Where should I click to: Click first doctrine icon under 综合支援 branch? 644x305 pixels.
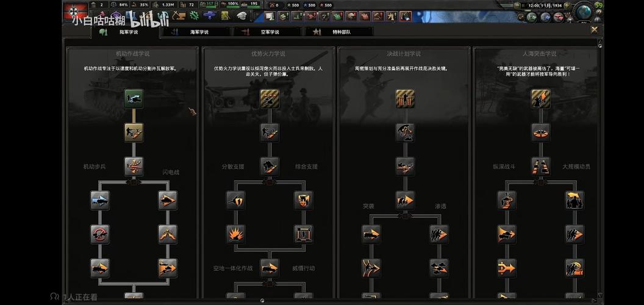click(303, 199)
